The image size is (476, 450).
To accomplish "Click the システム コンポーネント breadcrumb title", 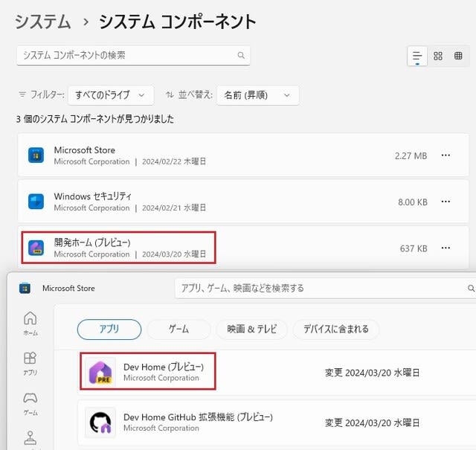I will coord(178,22).
